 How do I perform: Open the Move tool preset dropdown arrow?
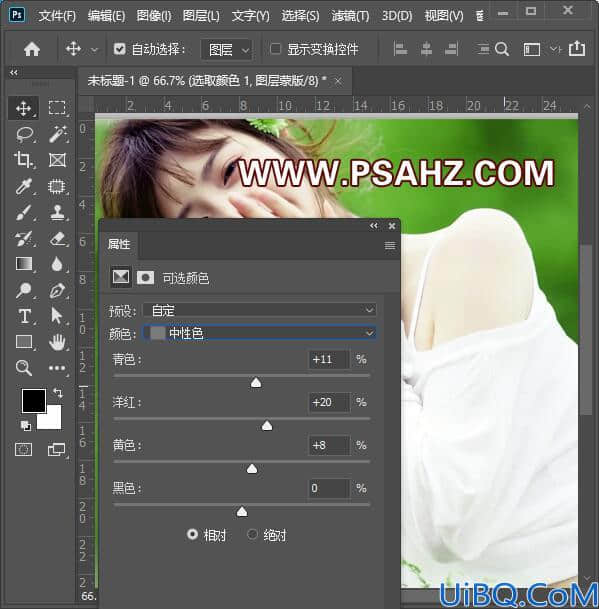(x=94, y=50)
